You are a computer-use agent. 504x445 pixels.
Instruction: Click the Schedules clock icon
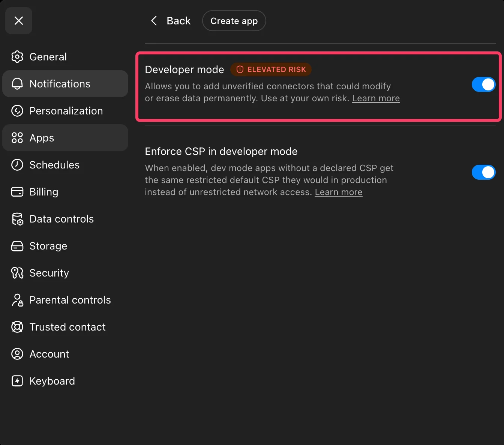(x=17, y=165)
